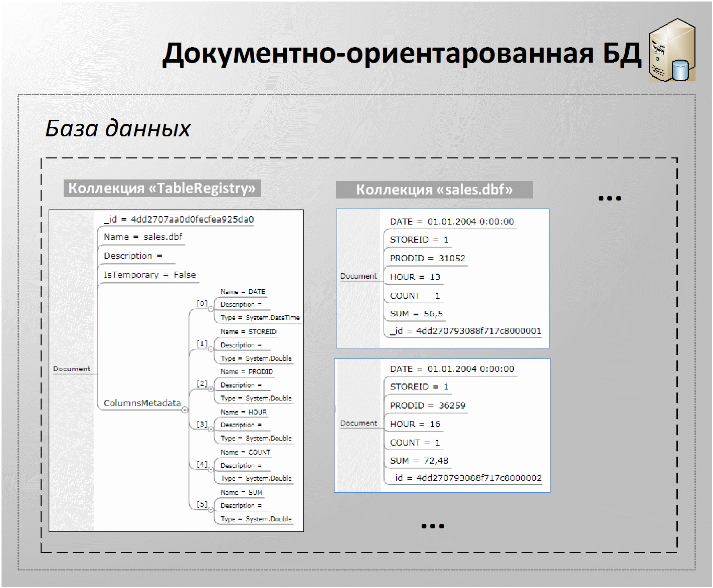Select the 'IsTemporary = False' field

(x=150, y=275)
